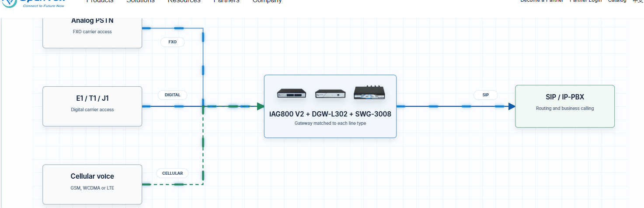This screenshot has height=208, width=644.
Task: Click 'Gateway matched to each line type' text
Action: (x=330, y=123)
